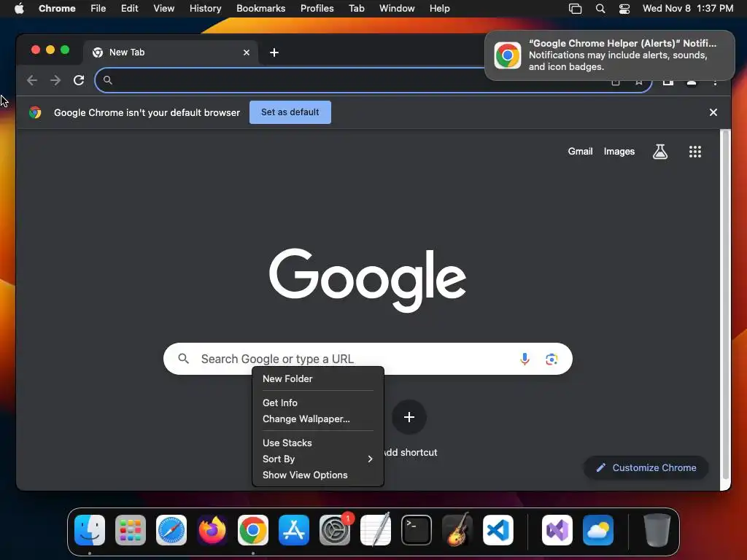Image resolution: width=747 pixels, height=560 pixels.
Task: Open the Images link
Action: (619, 152)
